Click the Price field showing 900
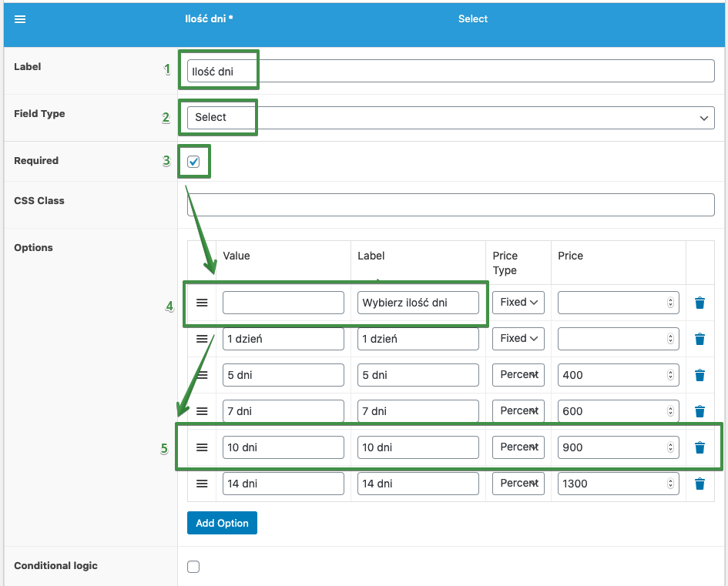Image resolution: width=728 pixels, height=586 pixels. point(619,447)
